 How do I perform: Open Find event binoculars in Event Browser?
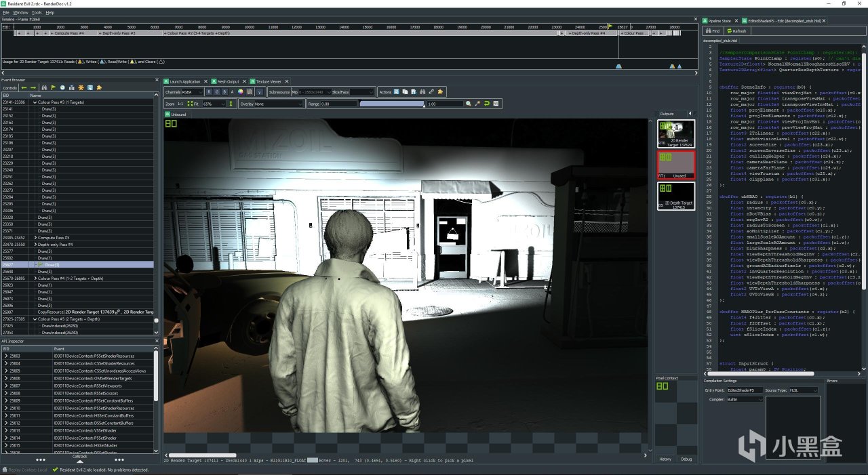[x=44, y=87]
